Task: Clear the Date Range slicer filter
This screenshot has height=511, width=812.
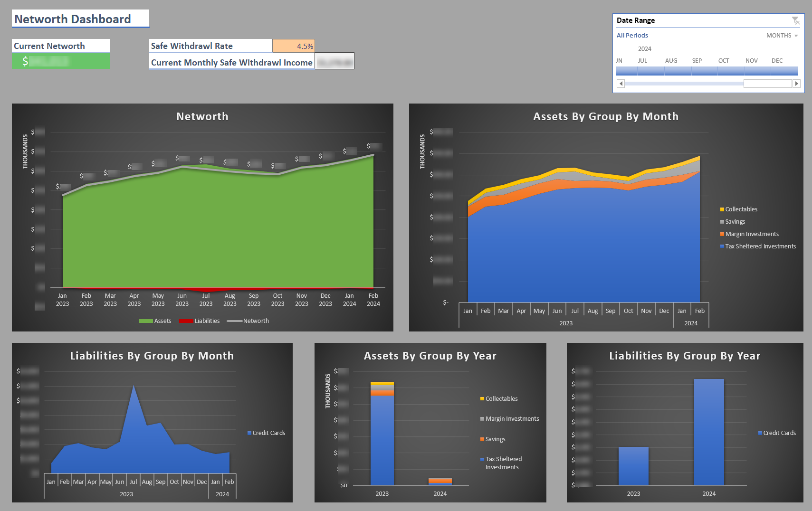Action: click(796, 20)
